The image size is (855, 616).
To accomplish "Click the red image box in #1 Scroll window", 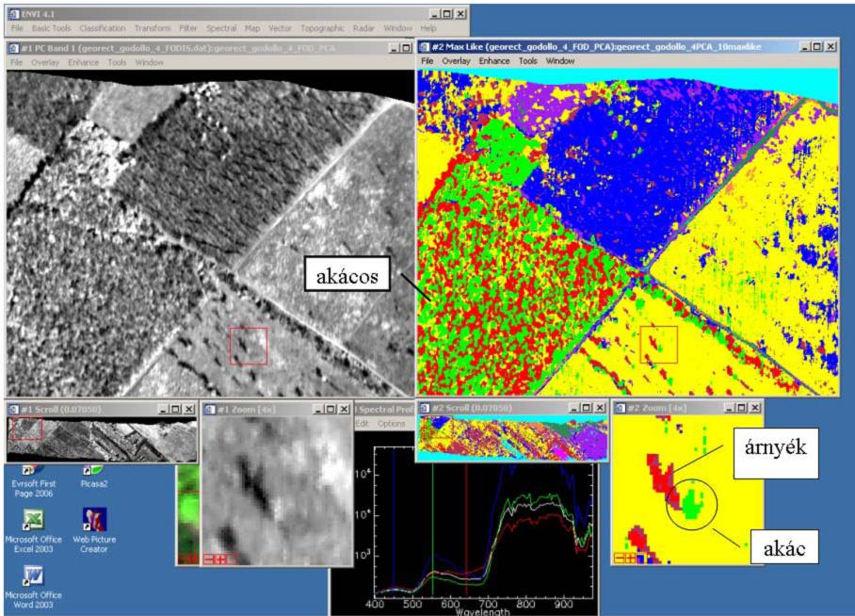I will click(27, 429).
